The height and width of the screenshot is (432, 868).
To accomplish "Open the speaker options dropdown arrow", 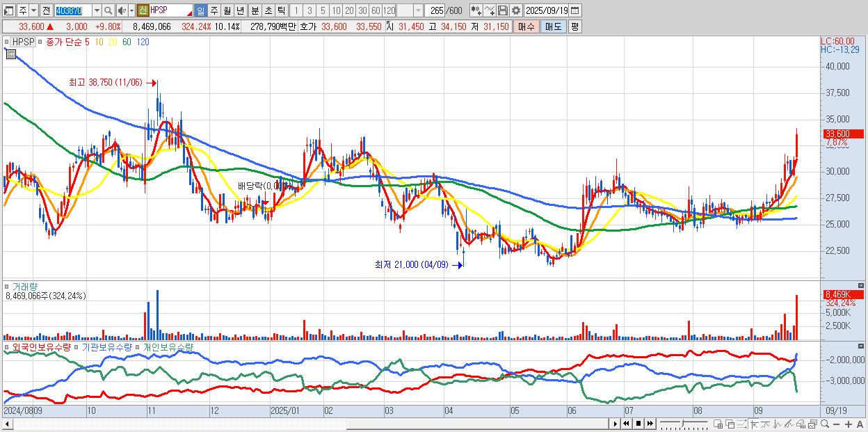I will coord(131,10).
